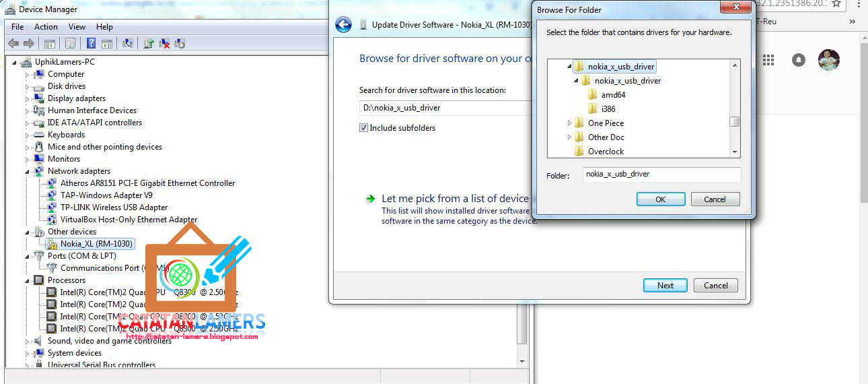Click OK in Browse For Folder

coord(661,199)
